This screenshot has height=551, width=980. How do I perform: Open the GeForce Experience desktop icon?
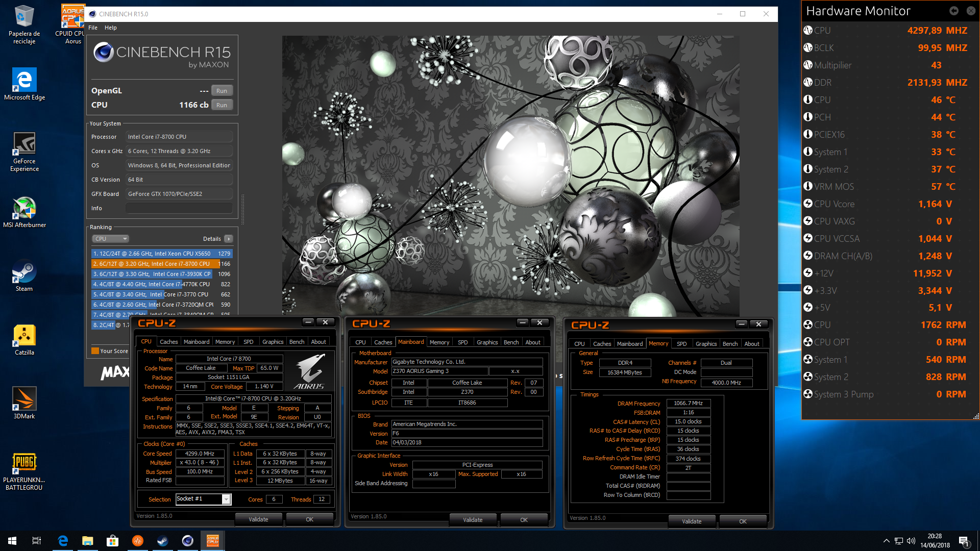pos(24,152)
